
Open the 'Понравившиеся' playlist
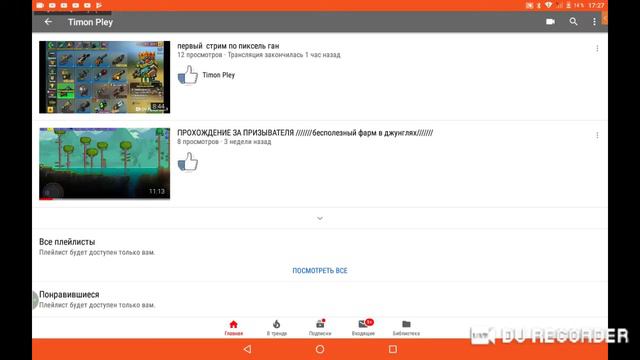69,294
